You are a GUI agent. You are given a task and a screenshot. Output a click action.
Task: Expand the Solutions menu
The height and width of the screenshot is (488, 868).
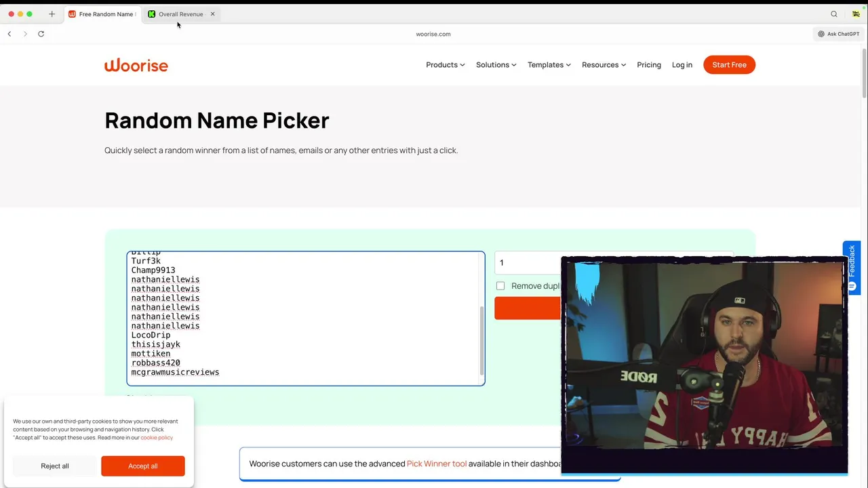[496, 65]
